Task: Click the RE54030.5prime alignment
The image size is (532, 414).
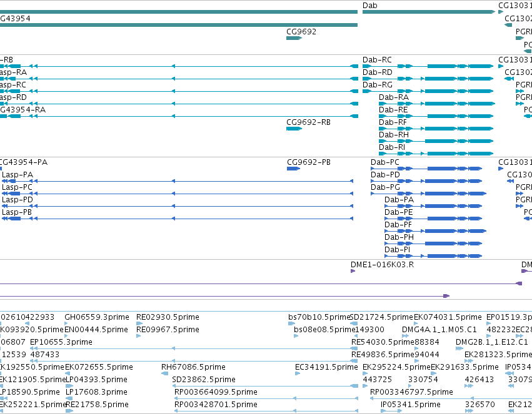Action: (354, 348)
